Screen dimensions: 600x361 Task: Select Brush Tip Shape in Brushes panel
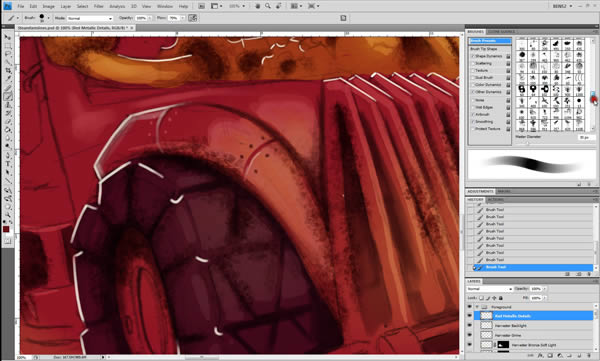click(484, 49)
